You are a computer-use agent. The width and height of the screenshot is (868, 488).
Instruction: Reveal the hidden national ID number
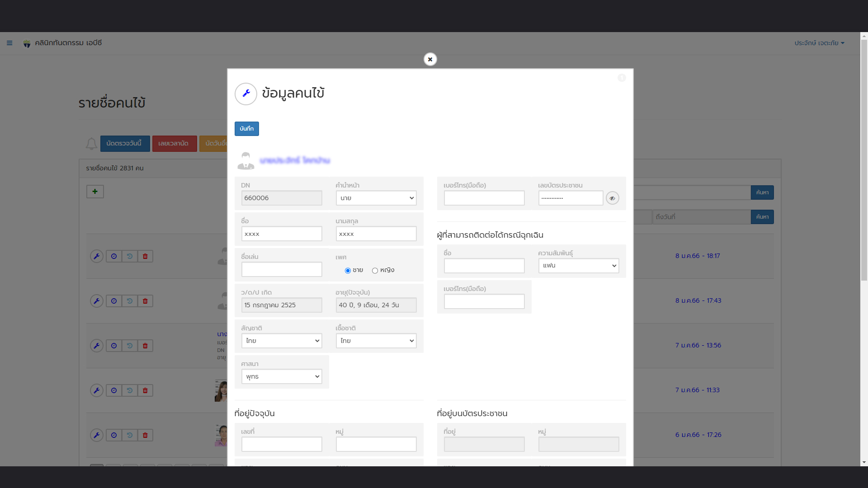[x=612, y=198]
